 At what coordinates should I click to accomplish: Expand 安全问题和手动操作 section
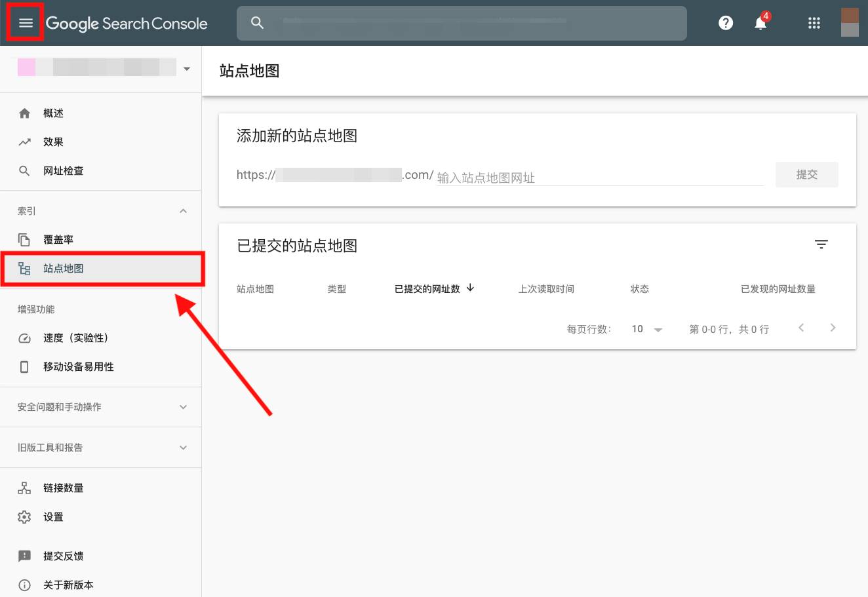(x=183, y=407)
